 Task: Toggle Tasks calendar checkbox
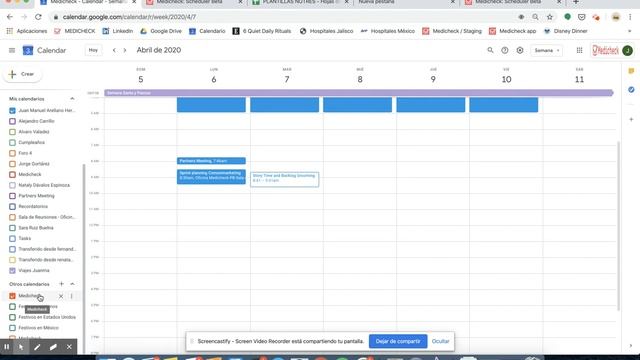point(12,238)
